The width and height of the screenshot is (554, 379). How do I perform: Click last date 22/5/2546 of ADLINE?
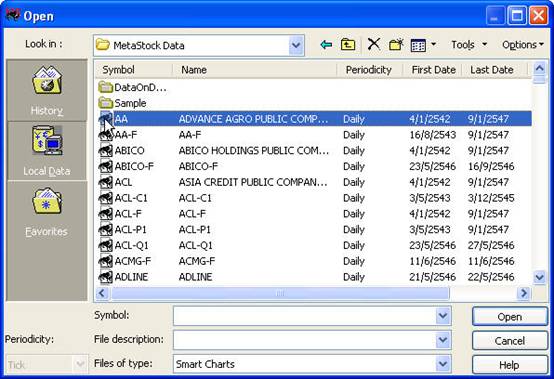(491, 277)
